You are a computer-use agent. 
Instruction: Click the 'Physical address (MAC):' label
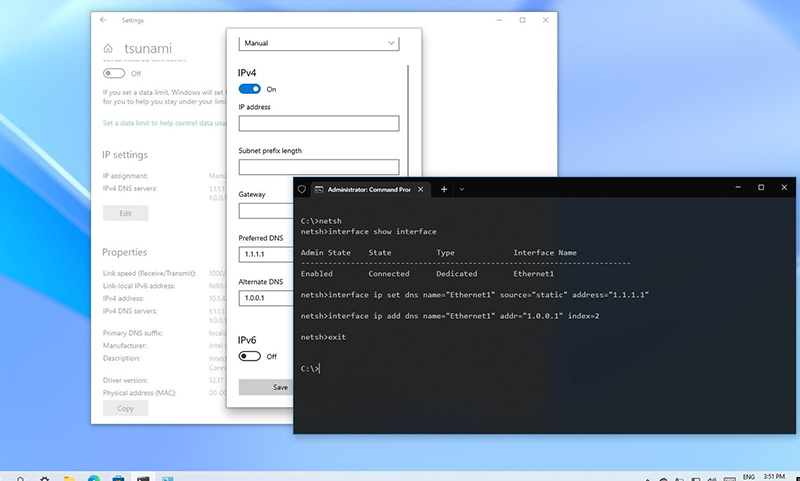[139, 393]
